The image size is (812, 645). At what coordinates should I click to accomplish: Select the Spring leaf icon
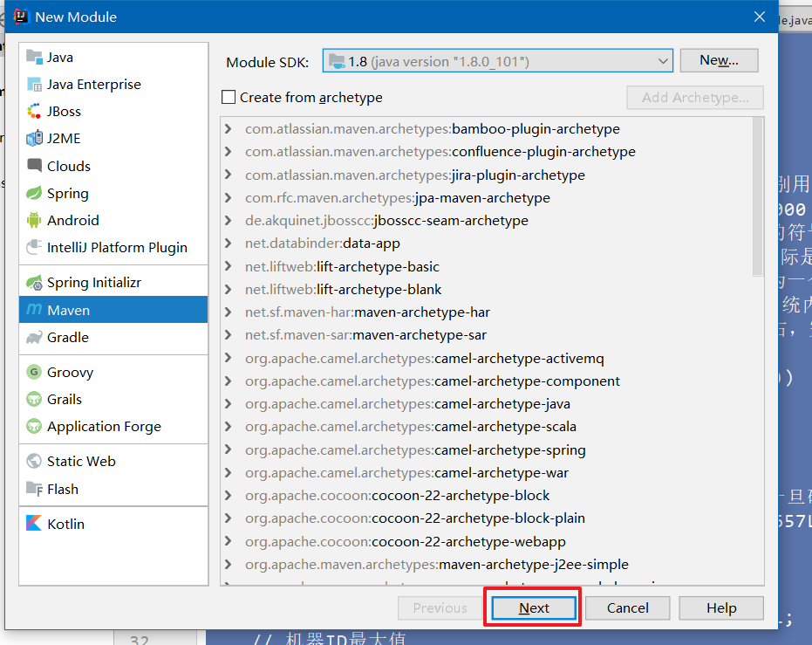34,193
